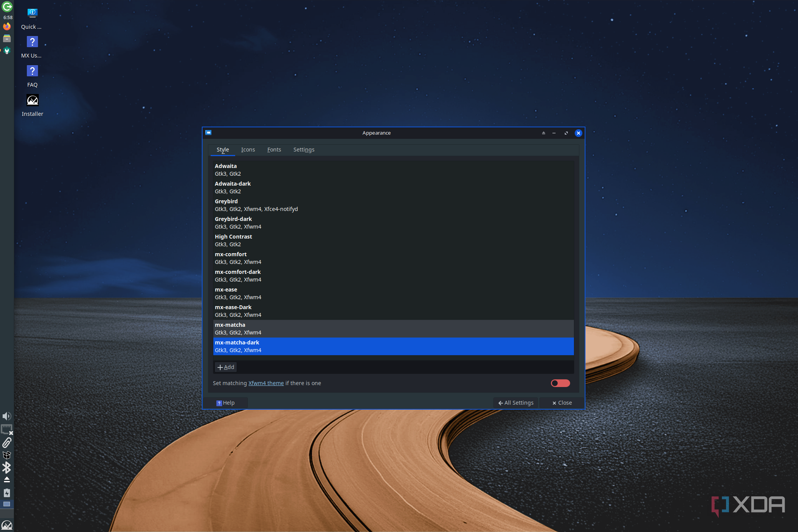Open the Xfwm4 theme link
The width and height of the screenshot is (798, 532).
[x=266, y=383]
